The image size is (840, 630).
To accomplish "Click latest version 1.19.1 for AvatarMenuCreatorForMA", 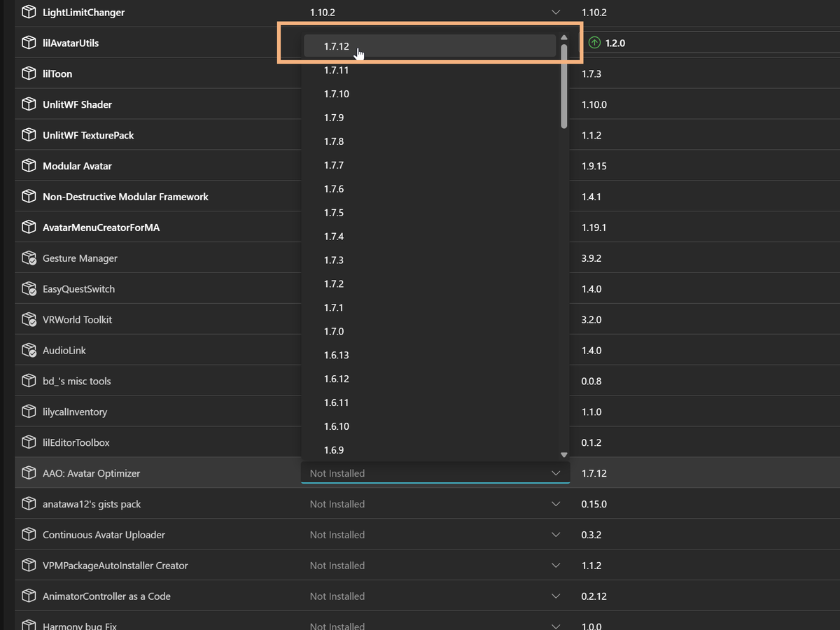I will coord(594,227).
